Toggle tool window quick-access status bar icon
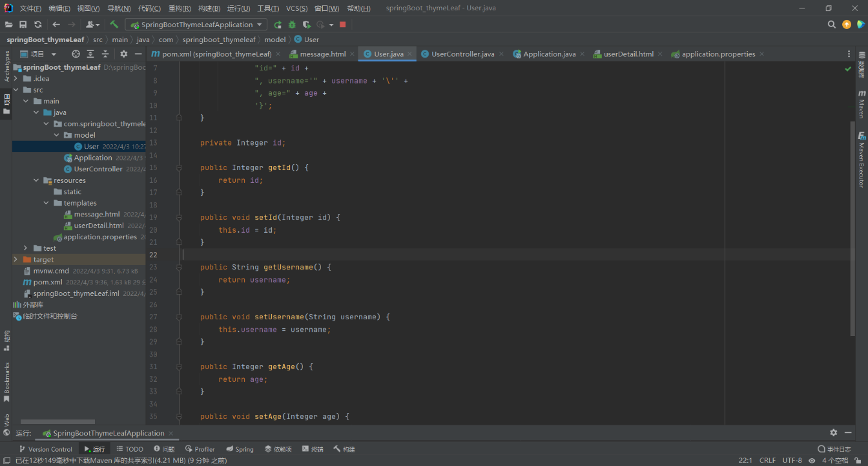The image size is (868, 466). click(6, 460)
